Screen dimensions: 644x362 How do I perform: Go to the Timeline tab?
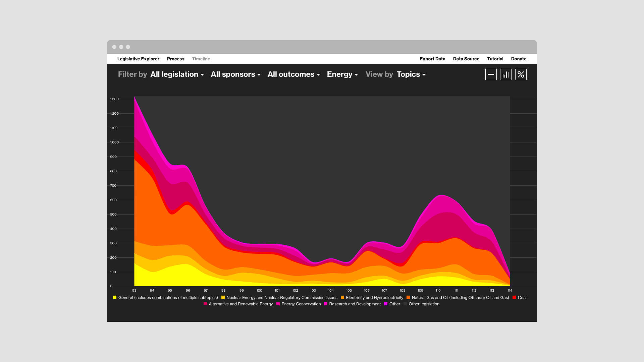tap(201, 59)
